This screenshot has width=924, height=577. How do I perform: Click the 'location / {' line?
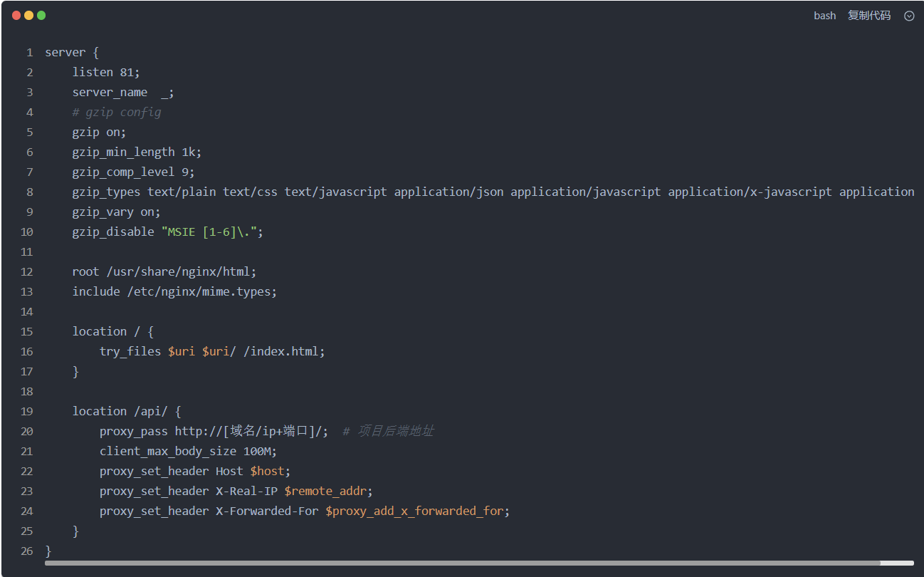113,331
